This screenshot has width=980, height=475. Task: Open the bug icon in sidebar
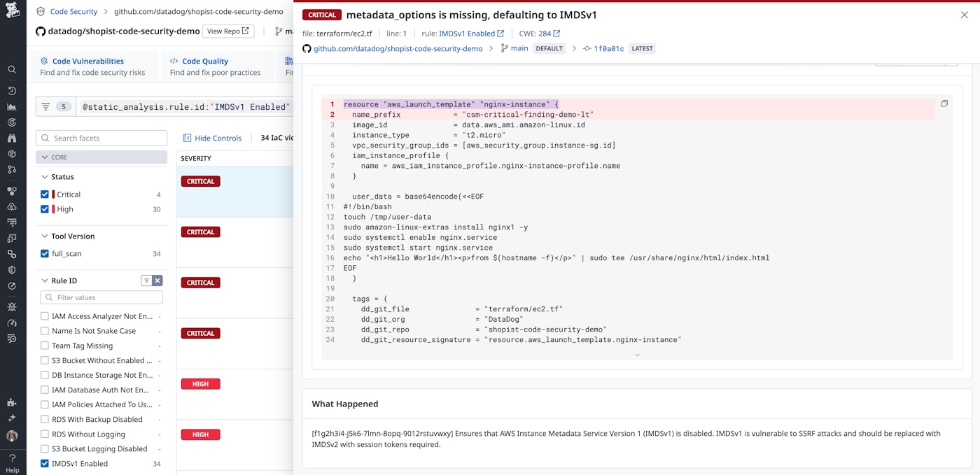tap(12, 306)
